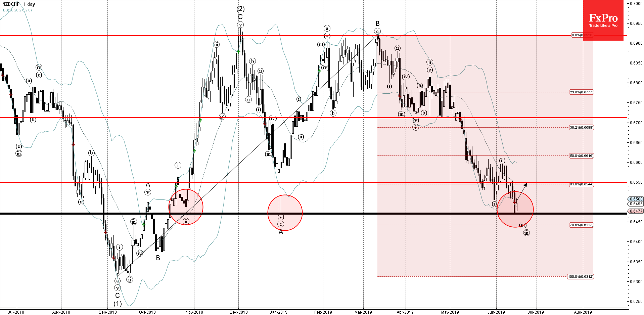Click the red circle around January 2019 low
Image resolution: width=644 pixels, height=315 pixels.
click(x=285, y=213)
